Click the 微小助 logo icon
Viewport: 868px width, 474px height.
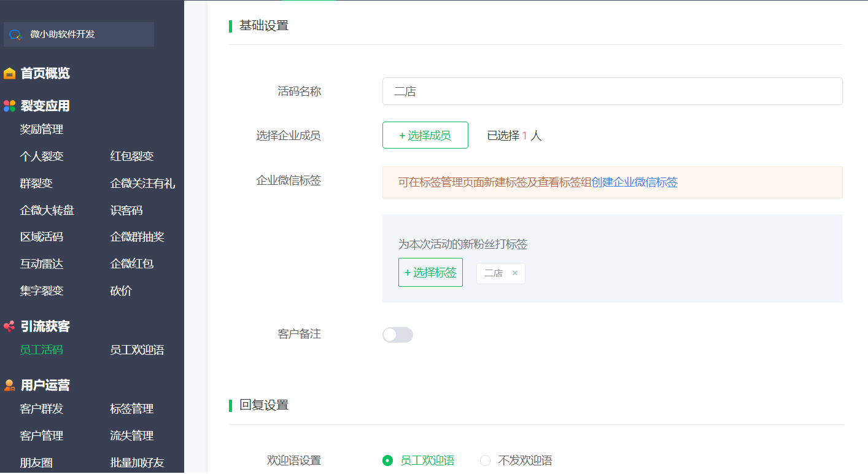pos(16,35)
